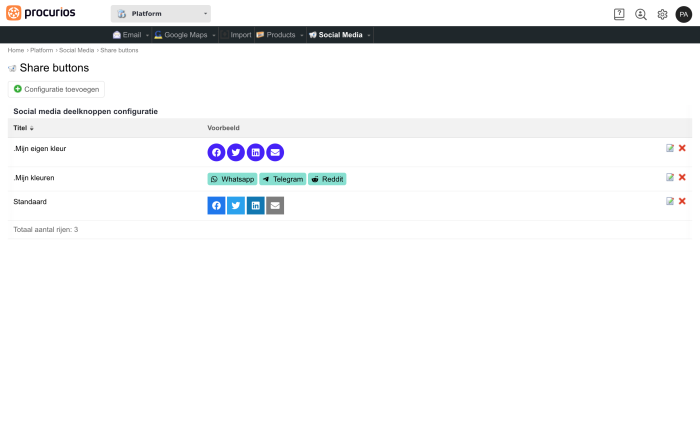Click the Procurios logo
Viewport: 700px width, 445px height.
pos(41,13)
